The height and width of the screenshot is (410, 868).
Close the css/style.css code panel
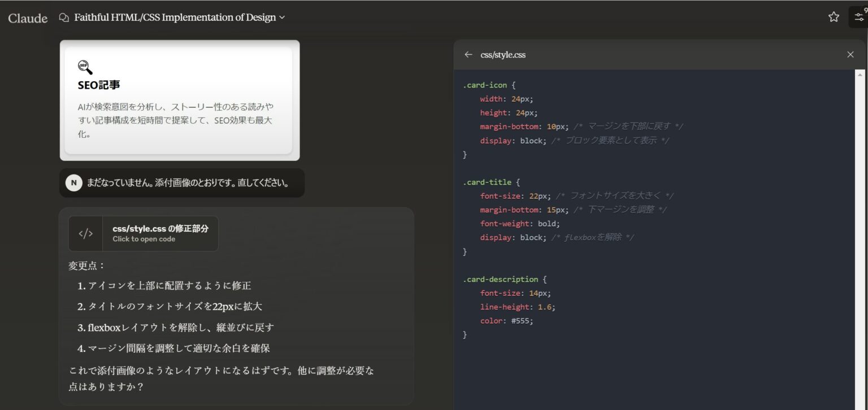coord(850,54)
